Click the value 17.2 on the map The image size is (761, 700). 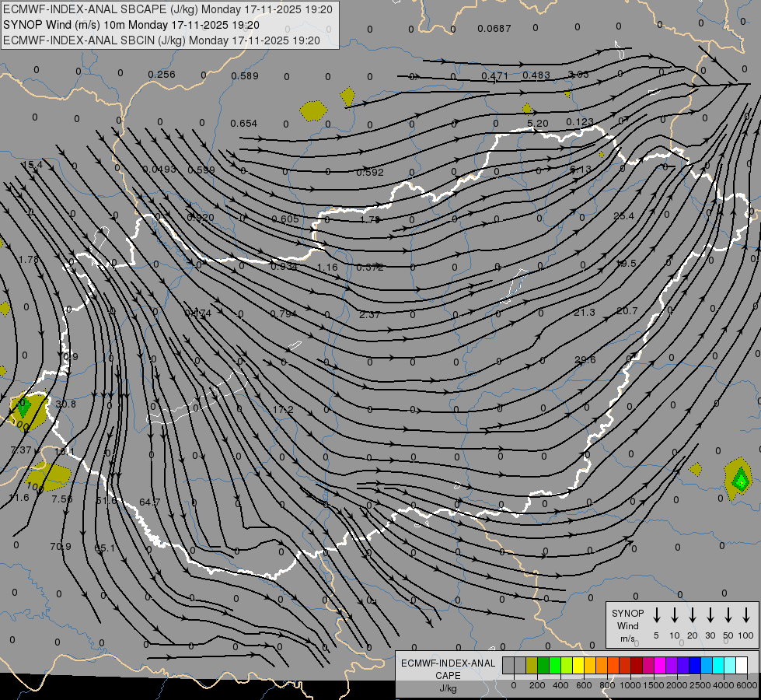pos(283,410)
